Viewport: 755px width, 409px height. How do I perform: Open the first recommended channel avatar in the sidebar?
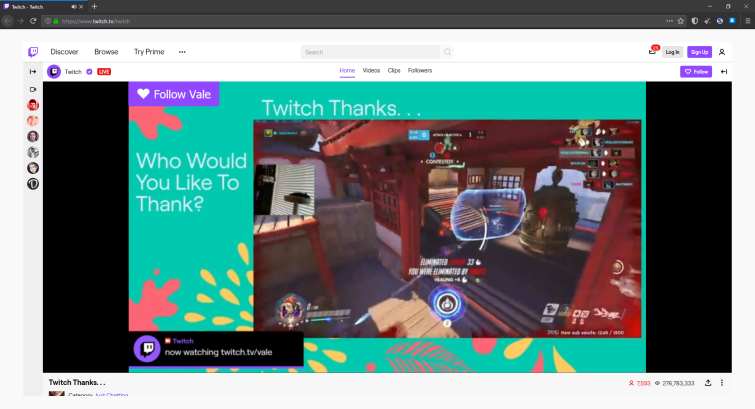pos(33,105)
